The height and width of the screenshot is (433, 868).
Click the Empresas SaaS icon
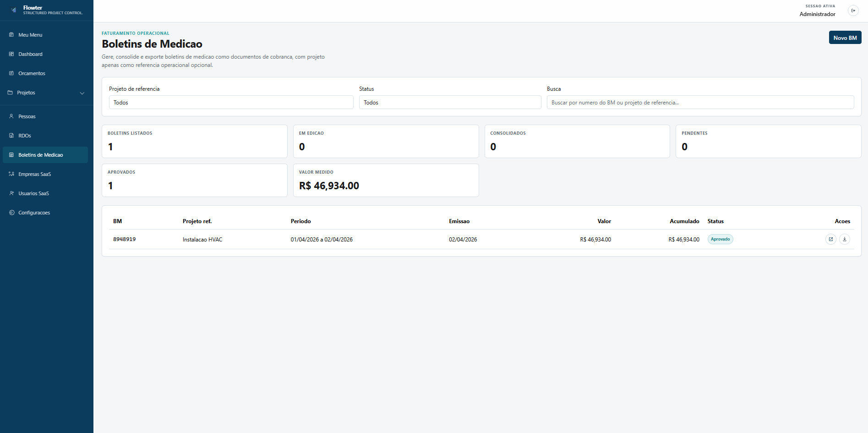point(11,174)
